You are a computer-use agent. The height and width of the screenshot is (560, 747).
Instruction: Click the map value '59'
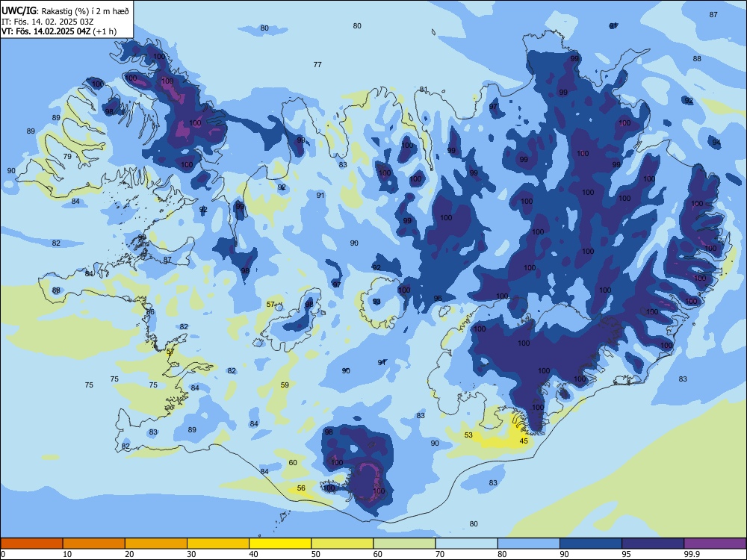pos(285,385)
